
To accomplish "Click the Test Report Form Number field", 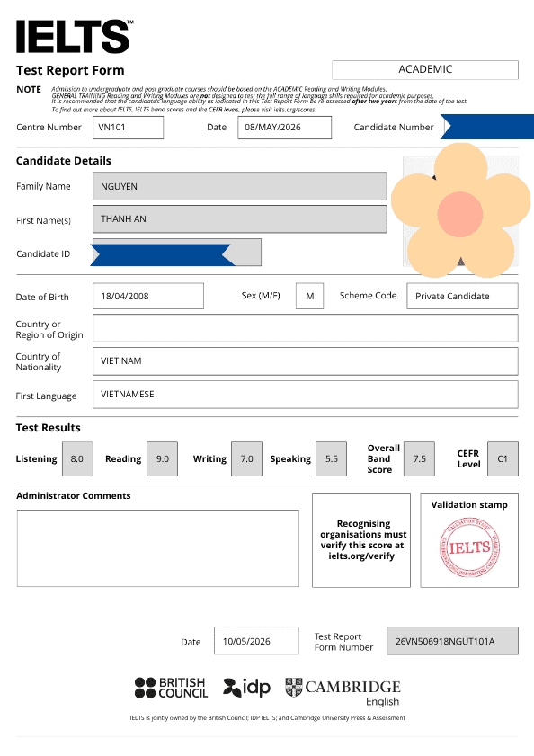I will [452, 641].
